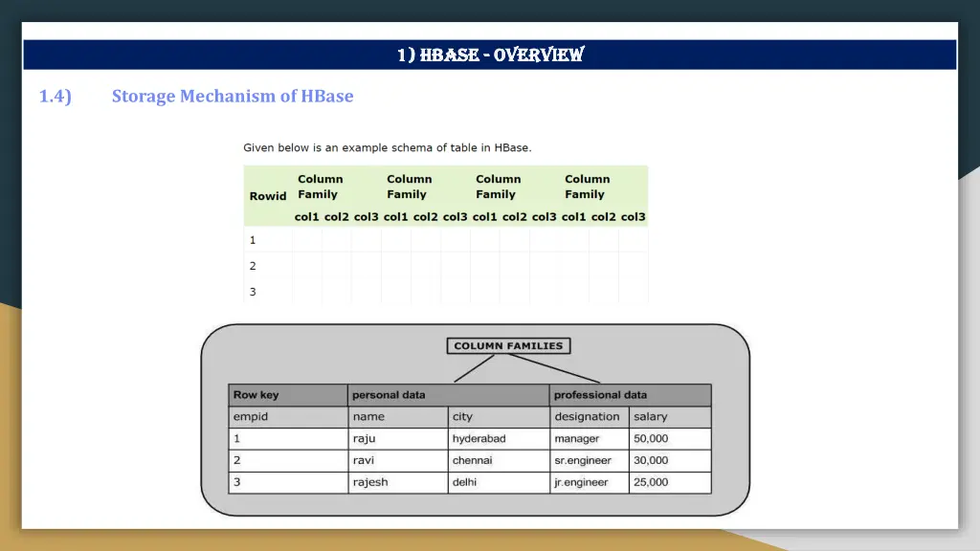The width and height of the screenshot is (980, 551).
Task: Click the 'personal data' header cell
Action: pyautogui.click(x=448, y=395)
